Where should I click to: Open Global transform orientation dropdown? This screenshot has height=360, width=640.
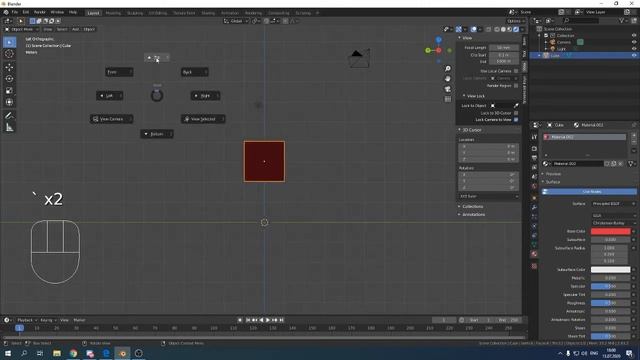tap(236, 21)
